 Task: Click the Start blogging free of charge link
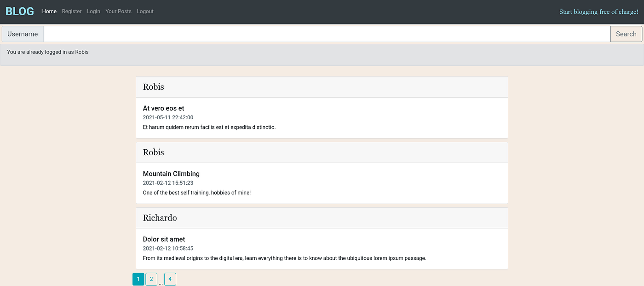click(x=598, y=12)
